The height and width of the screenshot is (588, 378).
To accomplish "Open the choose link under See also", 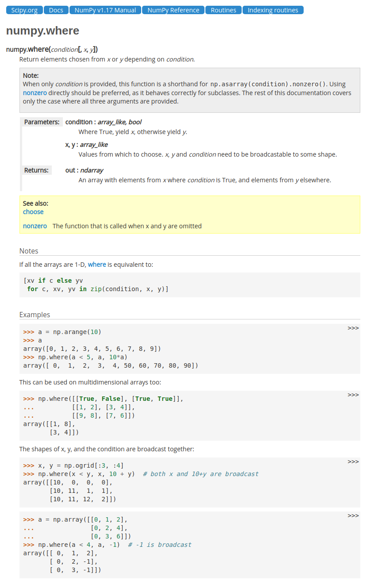I will [33, 212].
